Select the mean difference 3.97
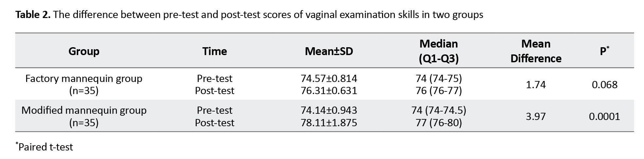The height and width of the screenshot is (159, 644). tap(536, 116)
